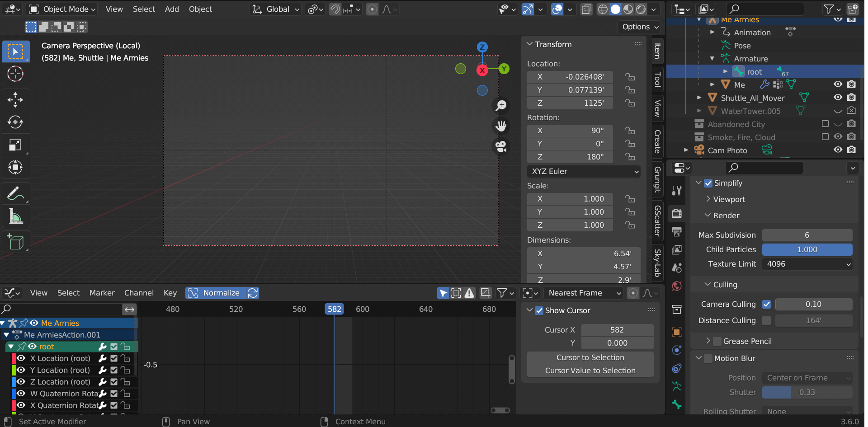Select the Scale tool
Viewport: 868px width, 427px height.
pos(16,145)
